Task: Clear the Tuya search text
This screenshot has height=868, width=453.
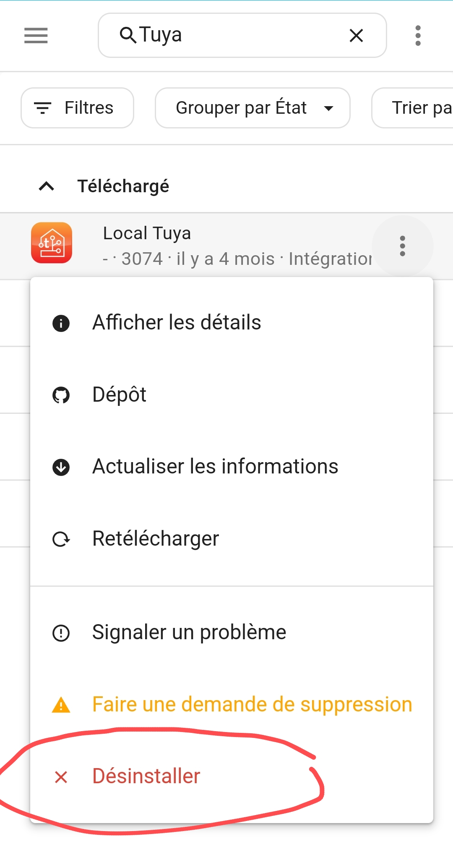Action: point(356,36)
